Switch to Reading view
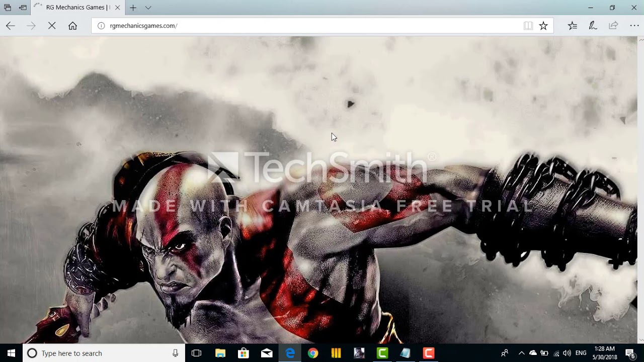Screen dimensions: 644x362 [x=528, y=26]
